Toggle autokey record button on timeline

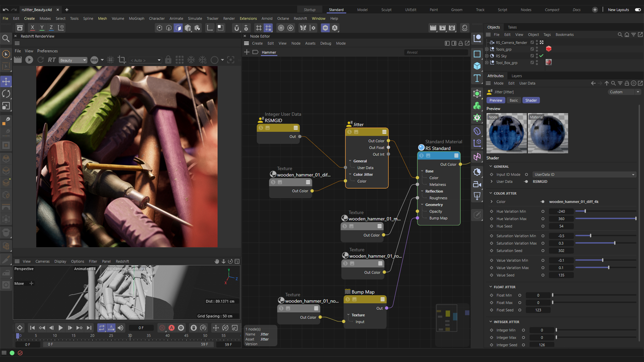[x=171, y=328]
